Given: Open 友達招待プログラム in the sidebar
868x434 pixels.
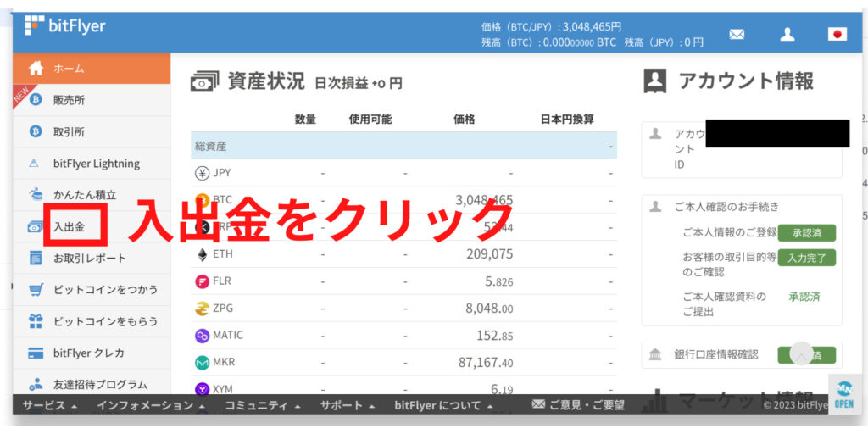Looking at the screenshot, I should pyautogui.click(x=92, y=382).
